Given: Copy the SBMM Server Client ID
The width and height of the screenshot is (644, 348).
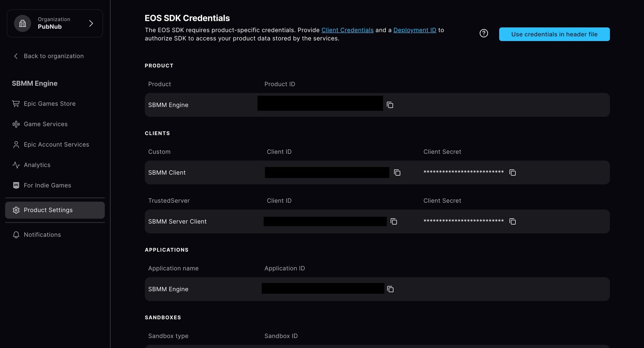Looking at the screenshot, I should pos(393,222).
